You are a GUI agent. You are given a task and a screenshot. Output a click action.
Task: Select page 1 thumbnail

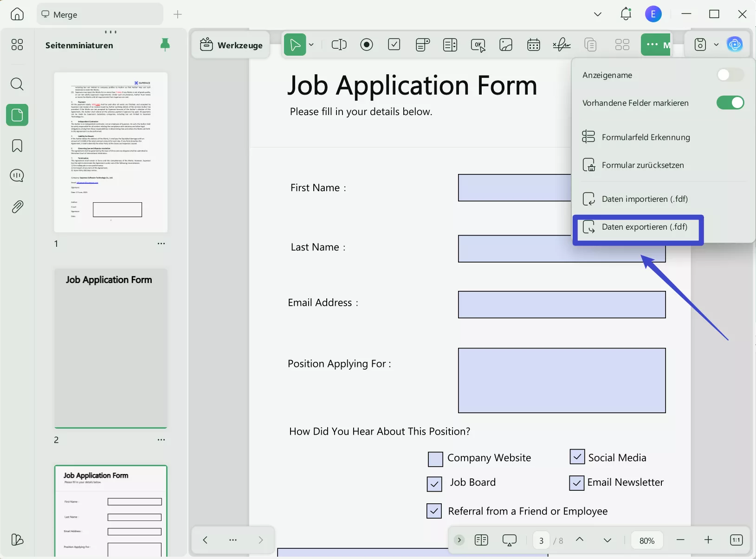[111, 152]
